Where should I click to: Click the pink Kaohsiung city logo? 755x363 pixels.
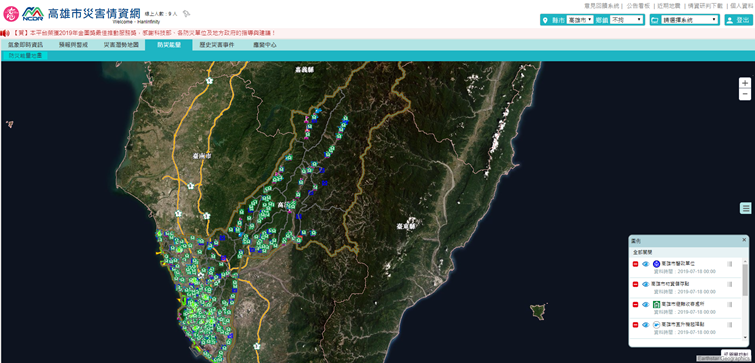tap(11, 13)
